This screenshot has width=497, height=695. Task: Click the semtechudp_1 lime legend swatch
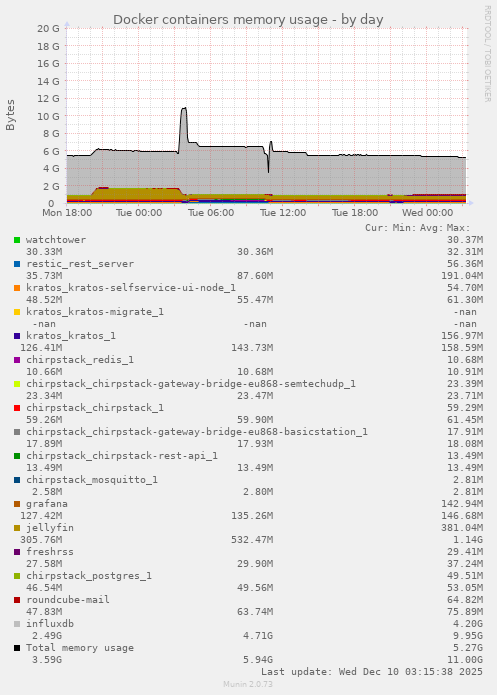click(17, 384)
